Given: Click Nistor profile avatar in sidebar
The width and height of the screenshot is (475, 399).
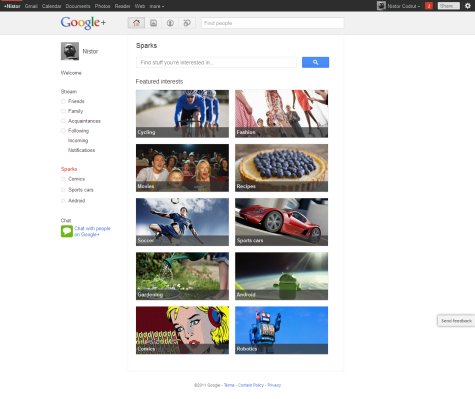Looking at the screenshot, I should pos(70,51).
